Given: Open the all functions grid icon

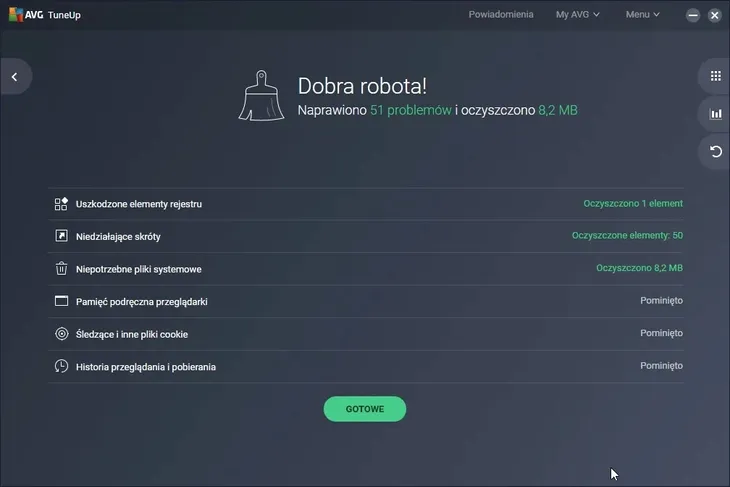Looking at the screenshot, I should (x=716, y=76).
